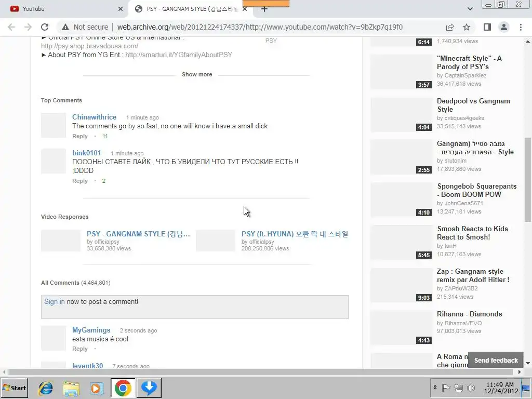Click the network tray icon
Viewport: 532px width, 399px height.
459,388
